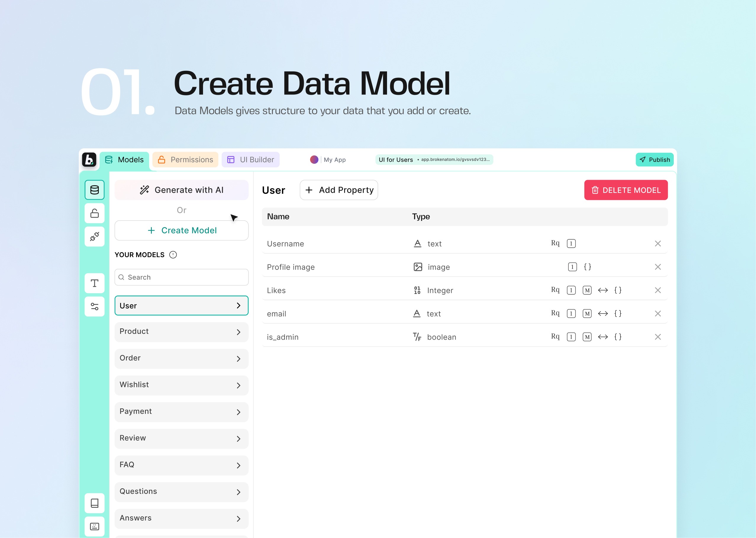Toggle the M flag on email row
The width and height of the screenshot is (756, 538).
(x=586, y=313)
